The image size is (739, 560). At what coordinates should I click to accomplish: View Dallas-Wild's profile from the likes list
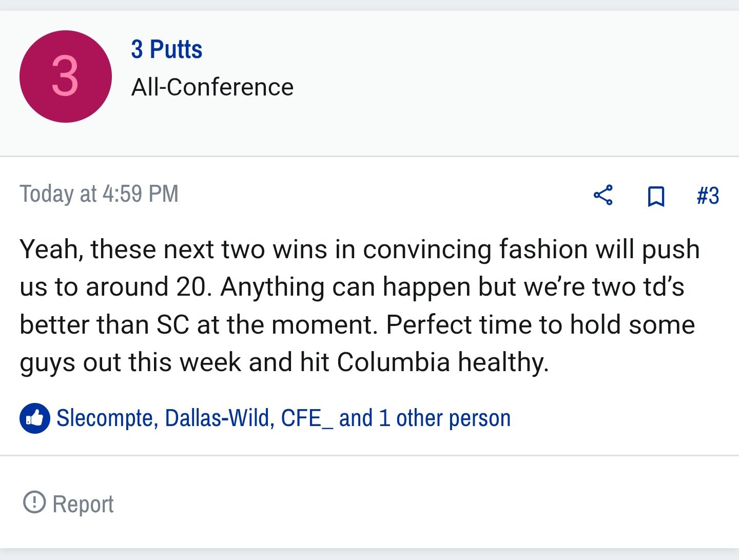point(220,418)
